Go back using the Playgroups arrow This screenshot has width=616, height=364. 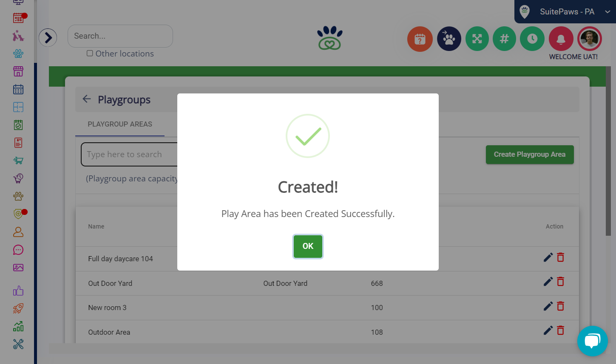coord(87,99)
